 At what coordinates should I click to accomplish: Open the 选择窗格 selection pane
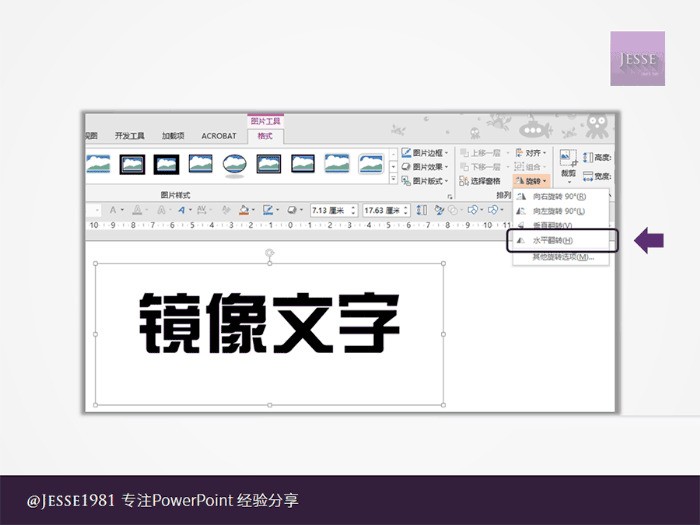(x=479, y=181)
